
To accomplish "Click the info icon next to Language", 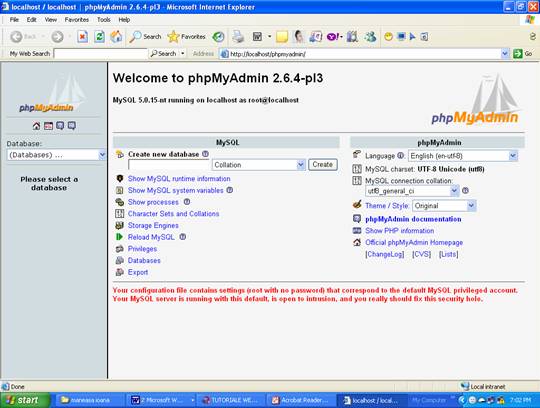I will (x=401, y=156).
